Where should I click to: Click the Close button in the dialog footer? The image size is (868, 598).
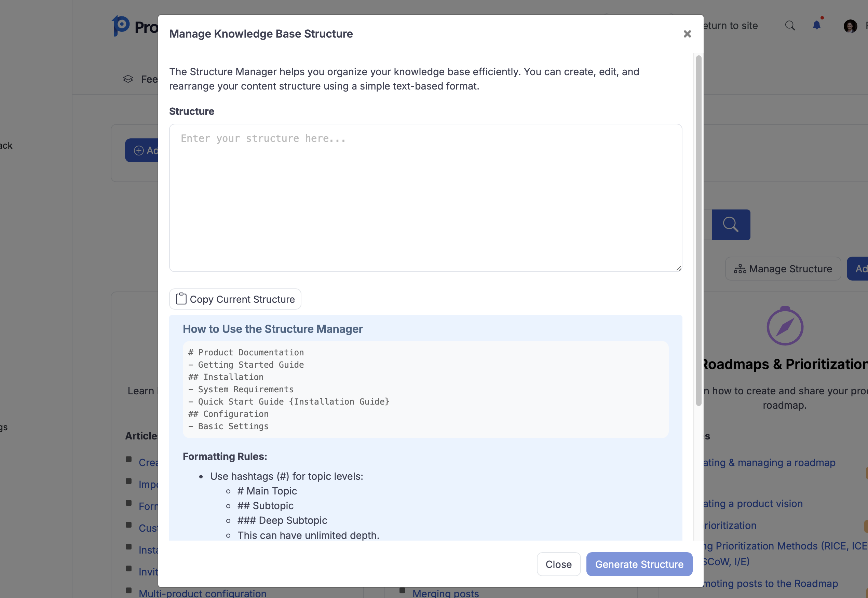(x=558, y=564)
